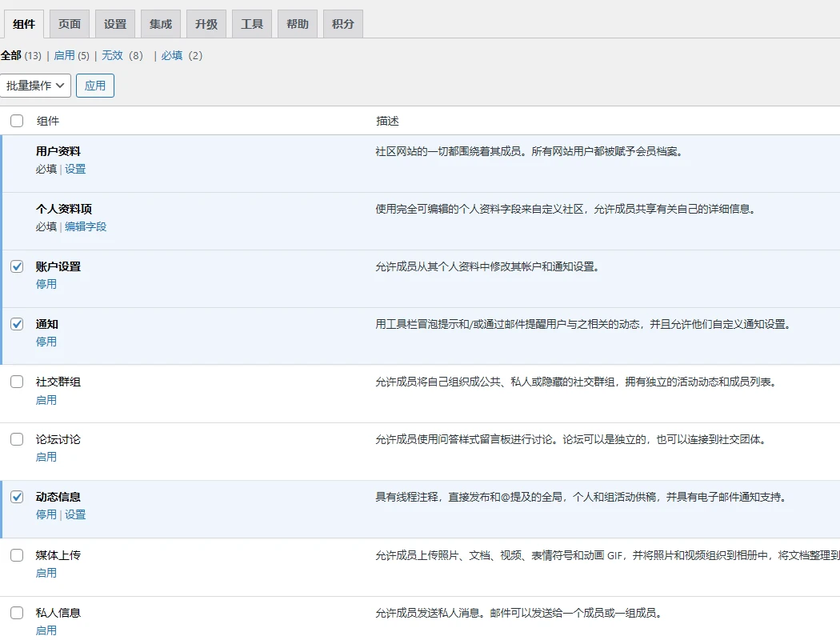Open the 批量操作 dropdown
Viewport: 840px width, 640px height.
[35, 86]
